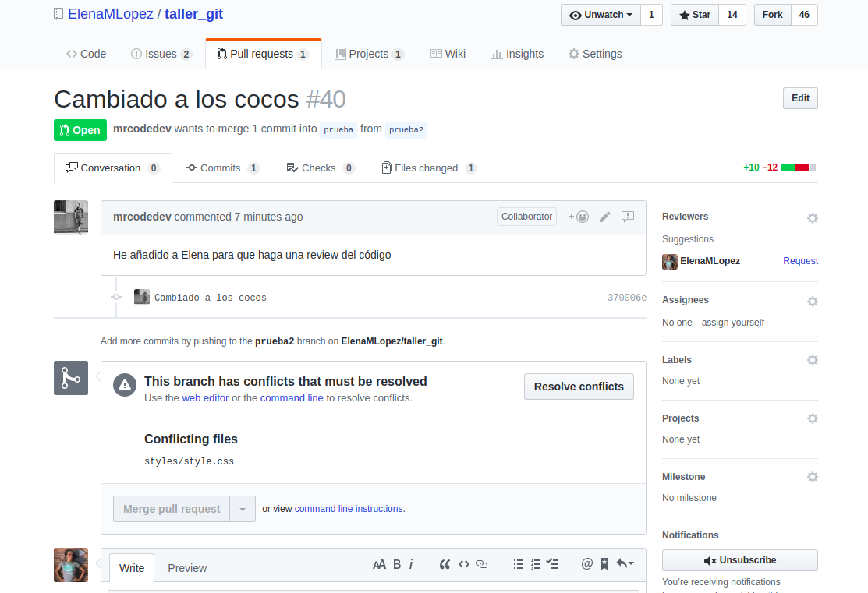Star the repository
The width and height of the screenshot is (868, 593).
point(695,15)
